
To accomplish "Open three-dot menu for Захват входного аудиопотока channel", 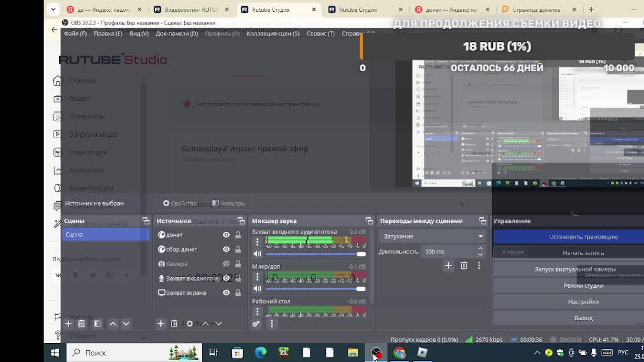I will tap(258, 242).
